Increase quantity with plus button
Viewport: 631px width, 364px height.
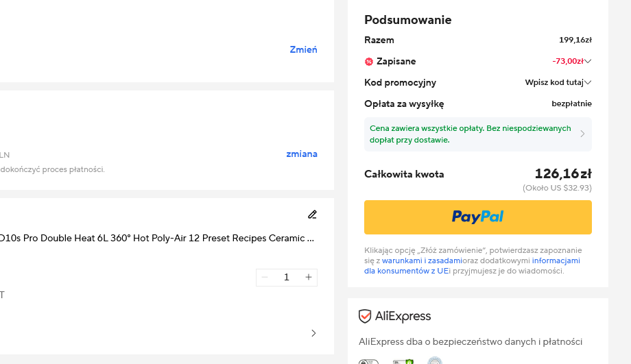click(308, 277)
